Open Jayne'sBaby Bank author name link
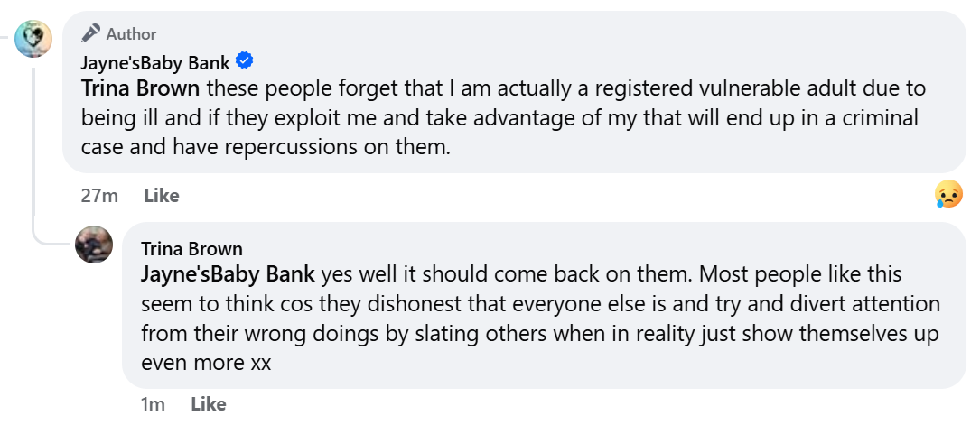This screenshot has height=425, width=980. [x=155, y=63]
